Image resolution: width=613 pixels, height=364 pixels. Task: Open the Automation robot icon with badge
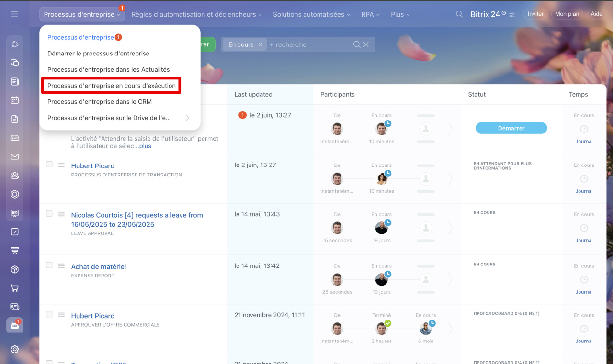coord(15,325)
